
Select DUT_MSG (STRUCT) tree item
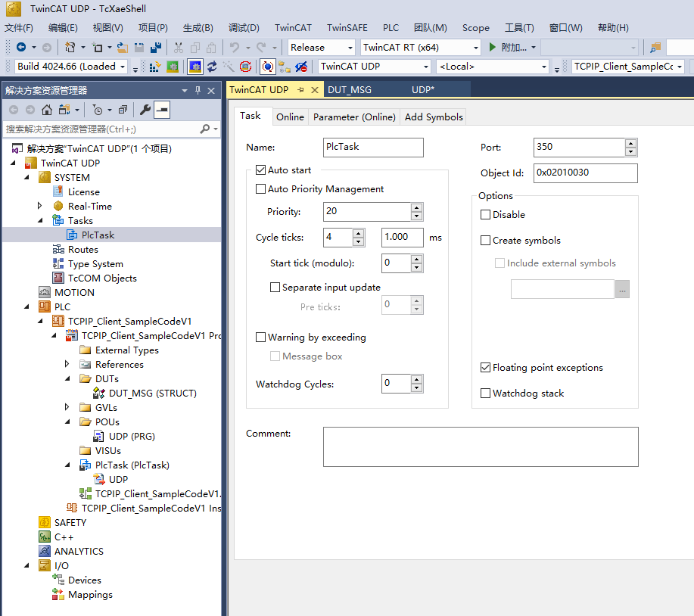pos(153,393)
